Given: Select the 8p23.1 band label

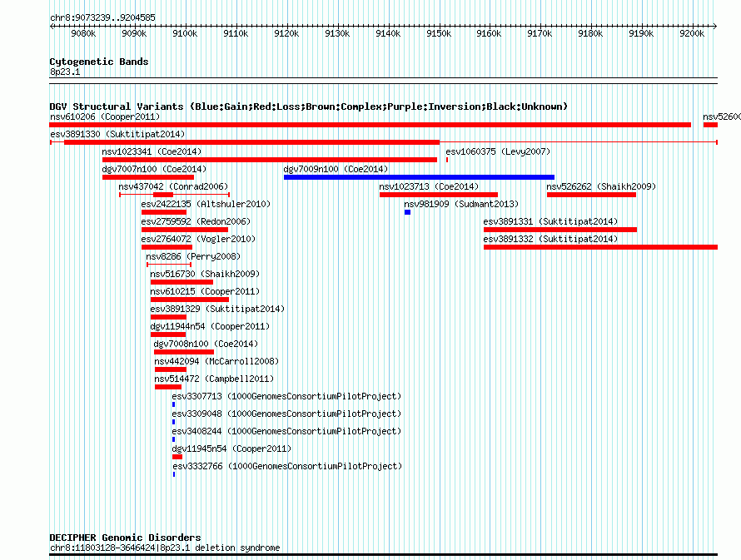Looking at the screenshot, I should (x=65, y=72).
